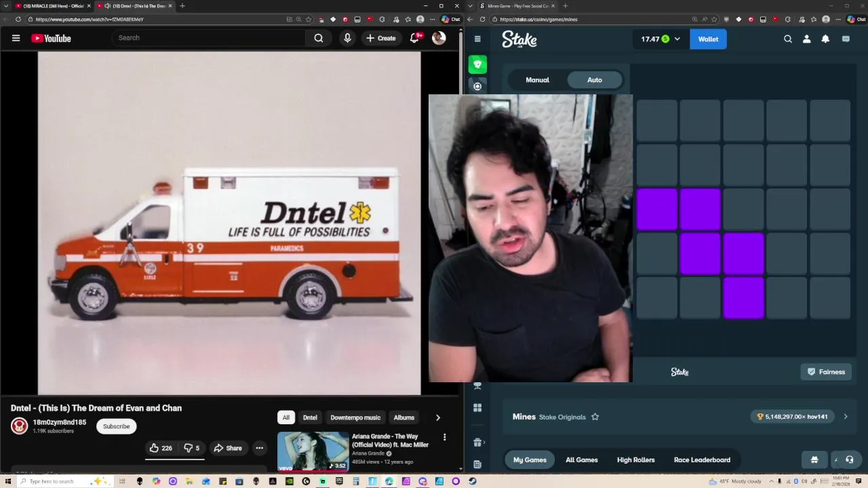Select the Dntel filter chip
Image resolution: width=868 pixels, height=488 pixels.
pos(310,418)
